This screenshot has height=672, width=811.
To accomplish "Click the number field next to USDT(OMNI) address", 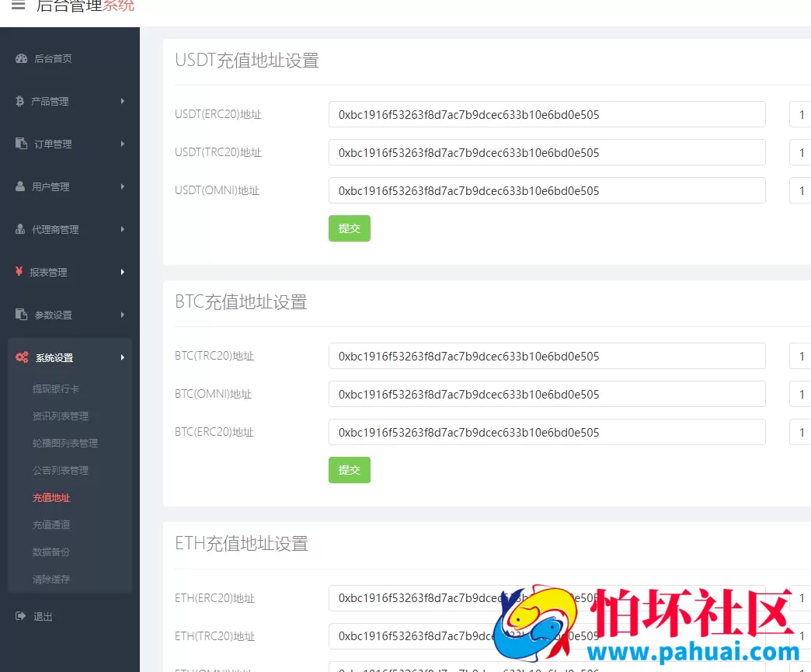I will click(800, 191).
